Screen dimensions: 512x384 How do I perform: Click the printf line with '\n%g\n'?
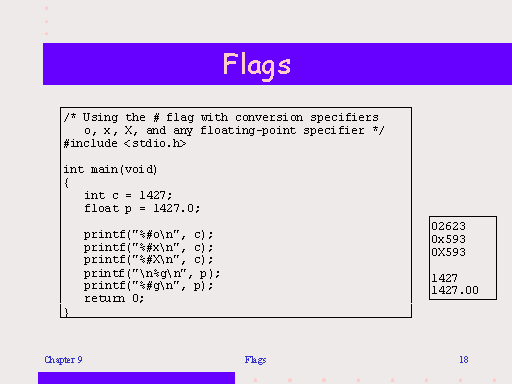(152, 273)
